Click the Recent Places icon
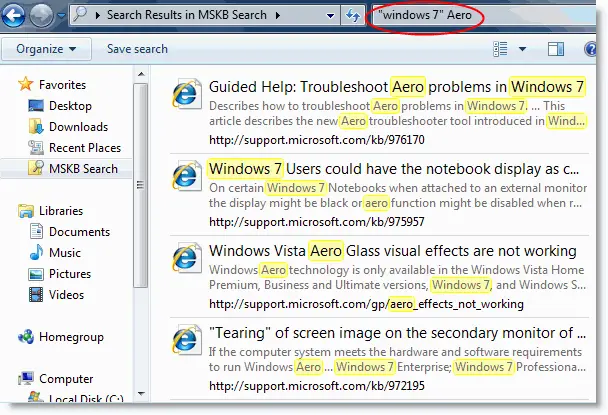The height and width of the screenshot is (415, 608). [x=36, y=147]
